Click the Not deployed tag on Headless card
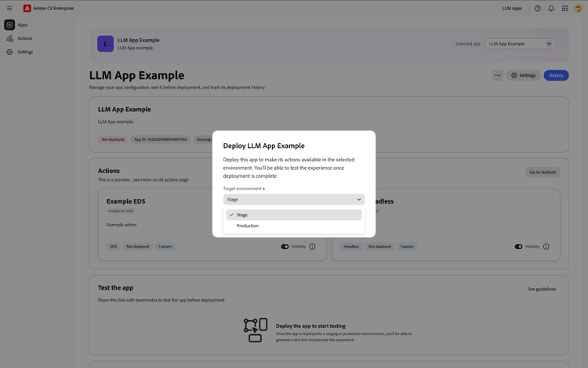Screen dimensions: 588x368 pyautogui.click(x=379, y=247)
